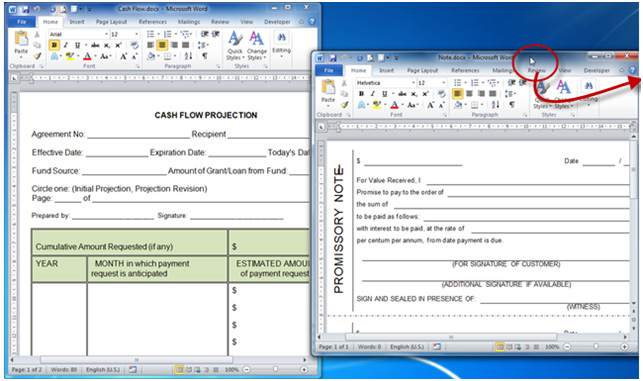Image resolution: width=643 pixels, height=381 pixels.
Task: Click Format Painter in Note.docx clipboard group
Action: (x=345, y=105)
